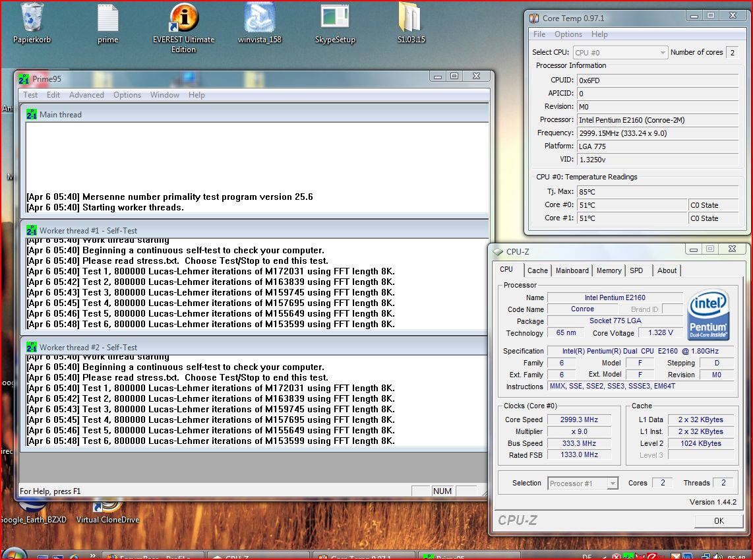Click the Level 2 cache value 1024 KBytes
Image resolution: width=753 pixels, height=560 pixels.
pos(701,444)
